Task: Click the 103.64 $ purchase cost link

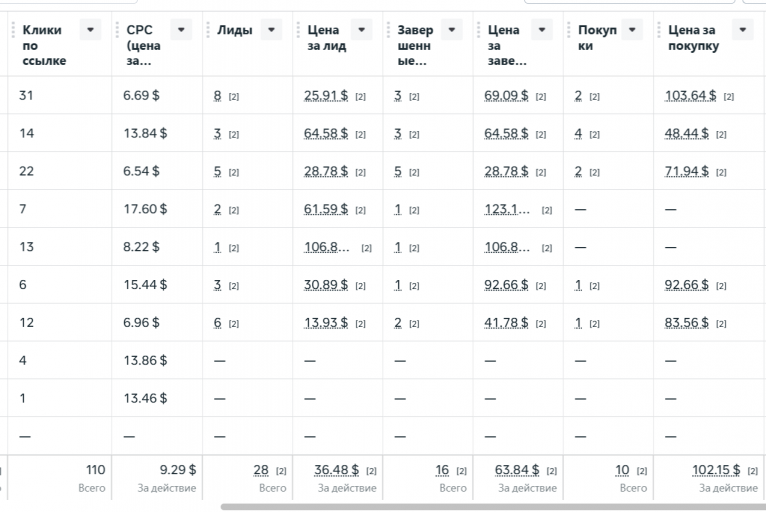Action: (x=691, y=96)
